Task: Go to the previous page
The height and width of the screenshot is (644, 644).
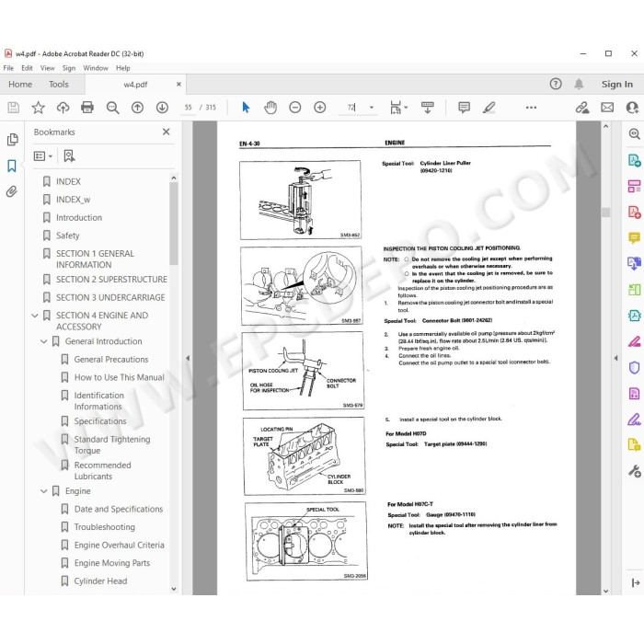Action: pyautogui.click(x=137, y=108)
